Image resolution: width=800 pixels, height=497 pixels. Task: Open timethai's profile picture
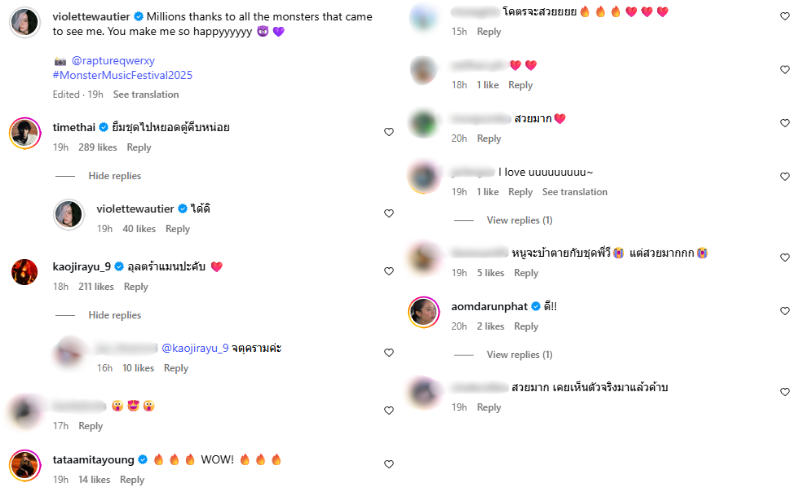pos(24,133)
